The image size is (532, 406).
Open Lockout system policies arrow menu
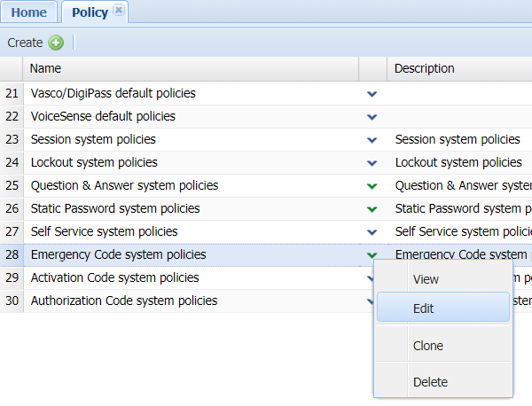tap(372, 162)
